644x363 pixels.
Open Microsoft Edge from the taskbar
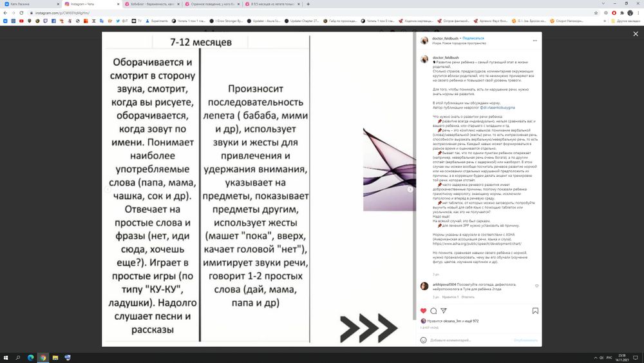pyautogui.click(x=30, y=358)
